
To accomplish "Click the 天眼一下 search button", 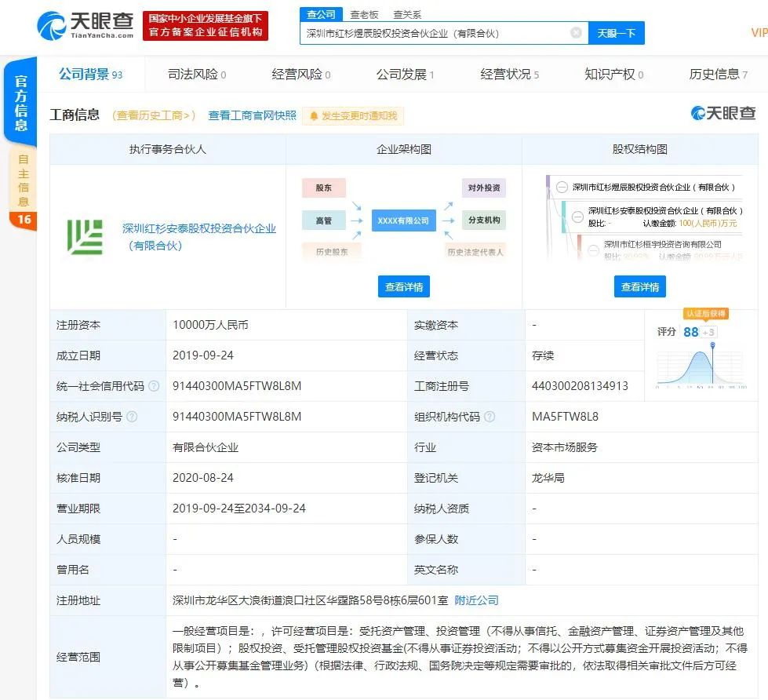I will point(616,33).
